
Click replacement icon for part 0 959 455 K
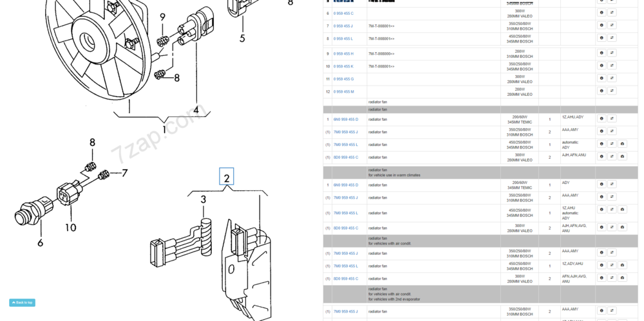coord(612,66)
